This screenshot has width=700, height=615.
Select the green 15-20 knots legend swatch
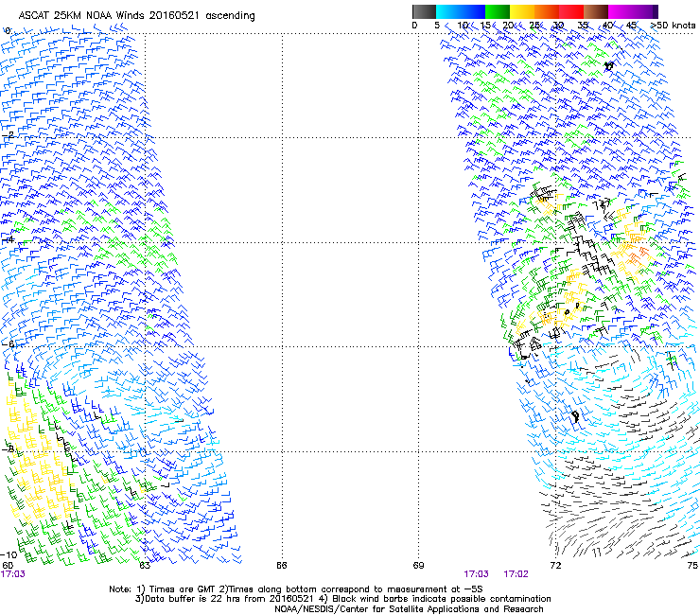coord(498,11)
